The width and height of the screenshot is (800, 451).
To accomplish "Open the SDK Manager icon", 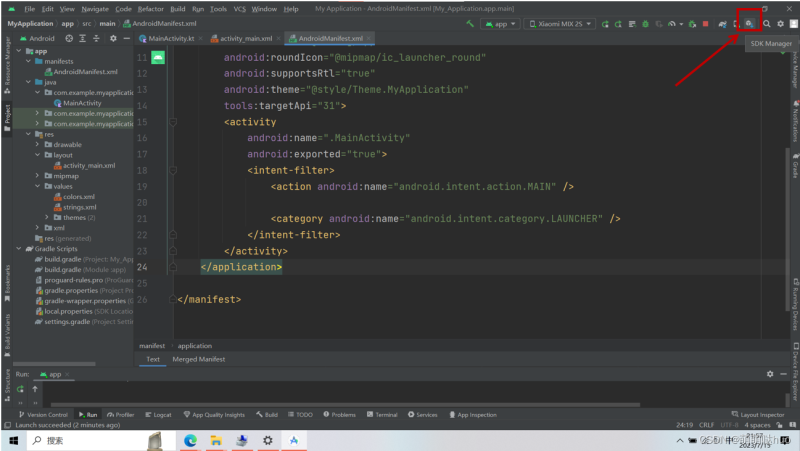I will click(748, 24).
